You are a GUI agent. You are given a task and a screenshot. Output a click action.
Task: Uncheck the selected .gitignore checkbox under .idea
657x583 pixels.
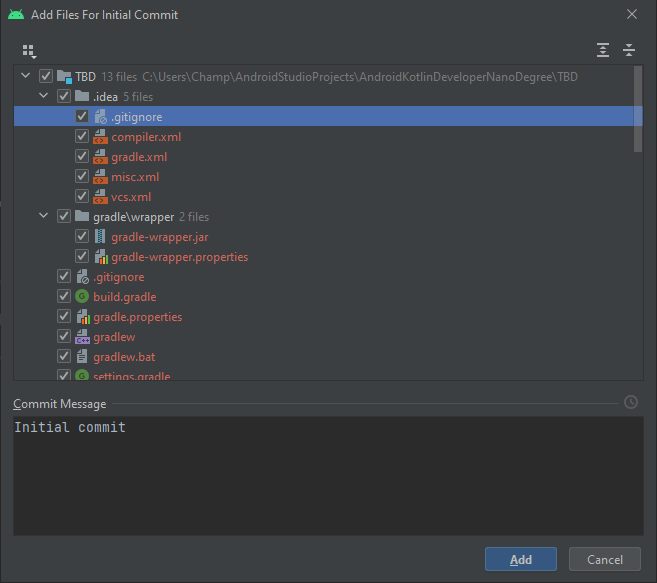point(82,117)
